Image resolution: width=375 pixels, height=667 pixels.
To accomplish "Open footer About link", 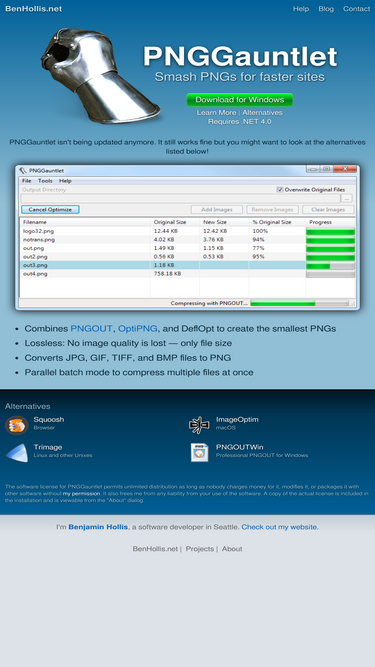I will pos(232,549).
